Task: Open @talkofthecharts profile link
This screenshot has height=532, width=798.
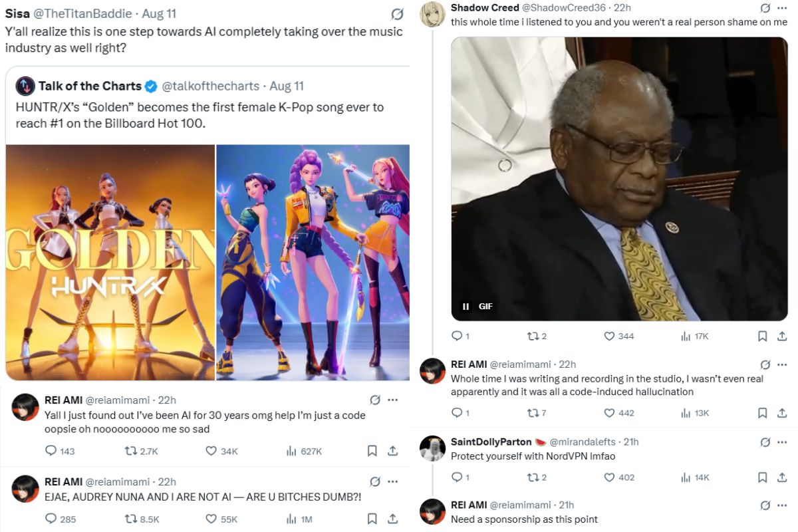Action: 211,86
